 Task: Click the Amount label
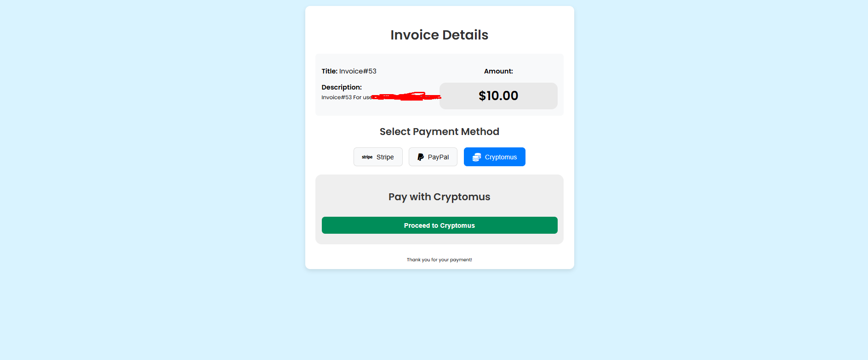tap(498, 71)
